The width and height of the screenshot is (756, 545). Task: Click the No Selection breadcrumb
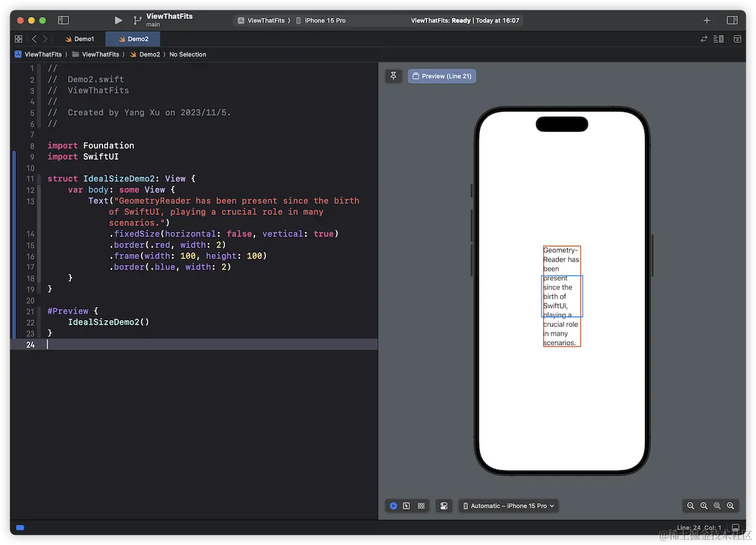click(187, 55)
